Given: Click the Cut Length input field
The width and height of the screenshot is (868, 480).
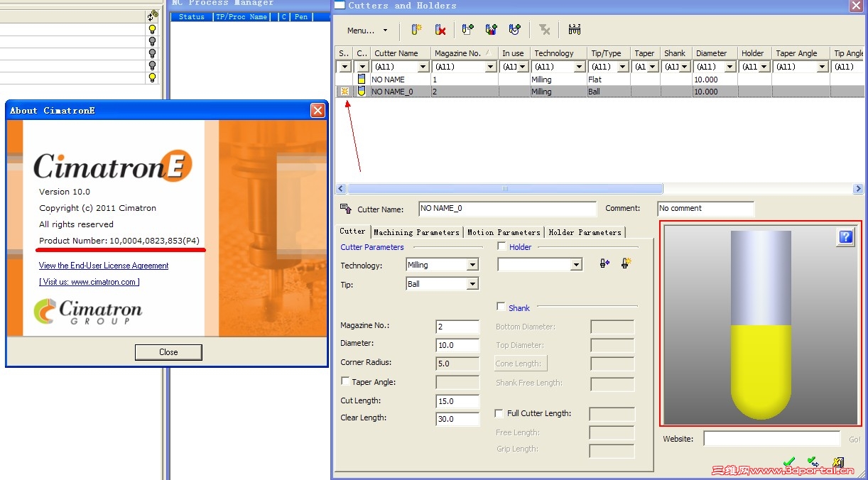Looking at the screenshot, I should tap(457, 401).
